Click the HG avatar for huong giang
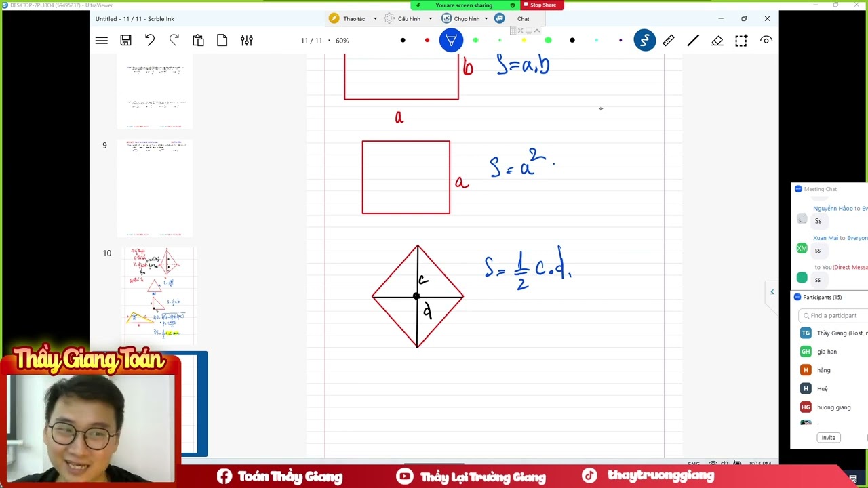Viewport: 868px width, 488px height. (806, 407)
